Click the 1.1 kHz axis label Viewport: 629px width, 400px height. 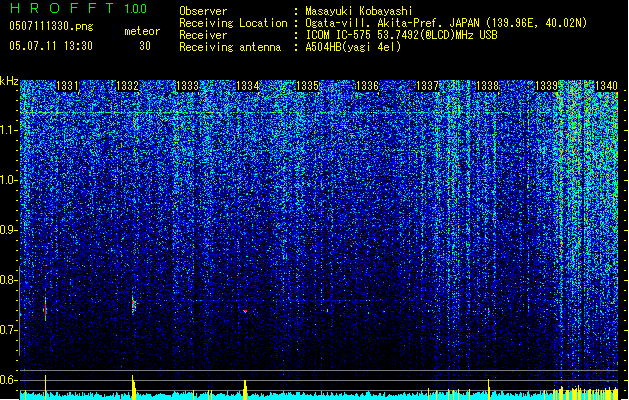(8, 130)
